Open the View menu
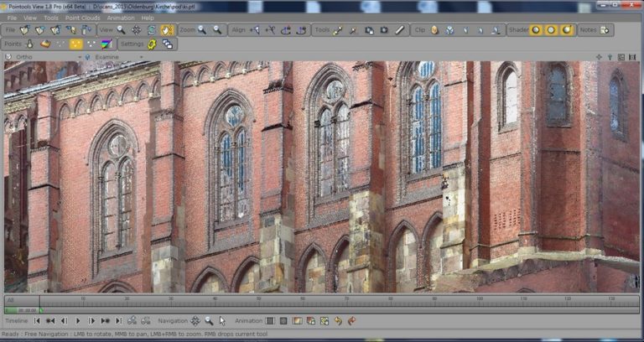644x342 pixels. 30,18
